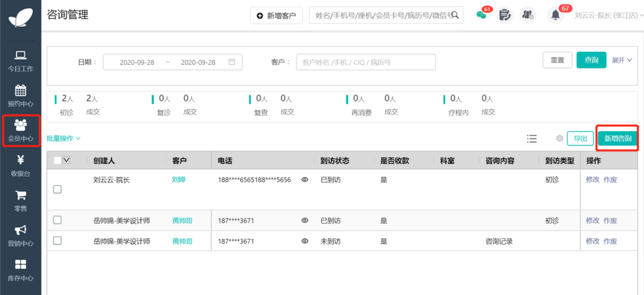The width and height of the screenshot is (644, 295).
Task: Click the customer group icon in header
Action: [528, 15]
